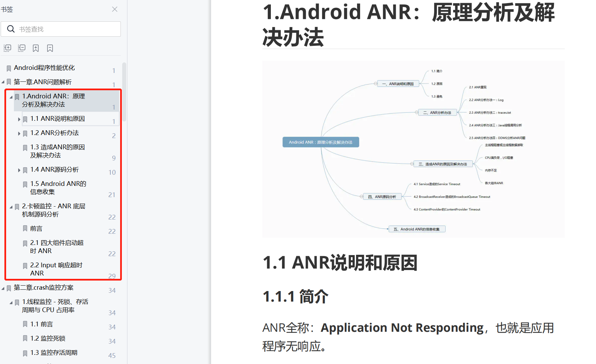Image resolution: width=596 pixels, height=364 pixels.
Task: Click bookmark icon beside 第一章.ANR问题解析
Action: click(9, 82)
